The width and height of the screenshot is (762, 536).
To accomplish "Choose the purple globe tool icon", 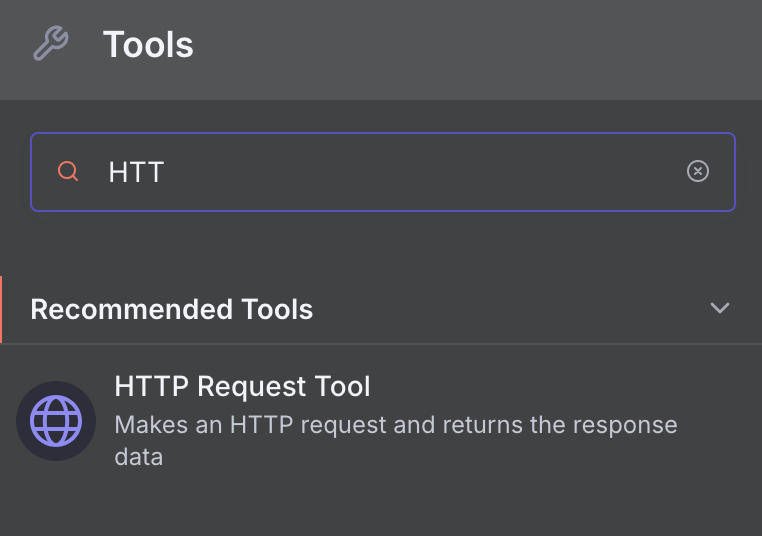I will [56, 421].
